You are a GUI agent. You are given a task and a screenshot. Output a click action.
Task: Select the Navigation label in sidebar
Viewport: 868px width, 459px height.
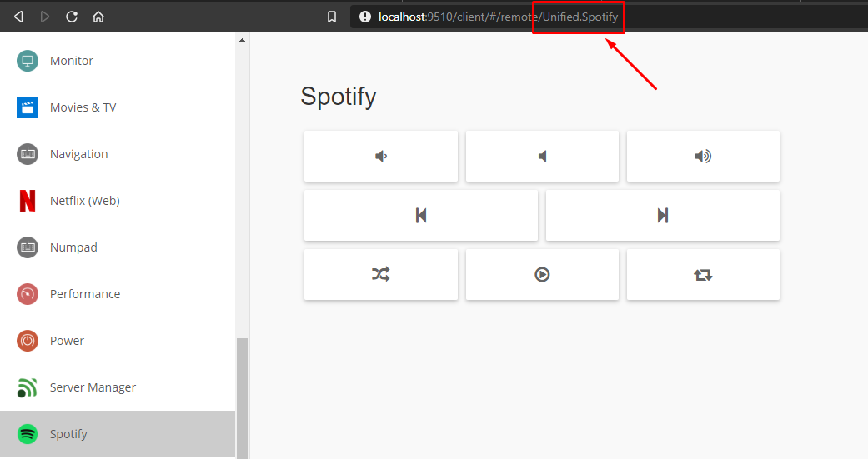78,154
